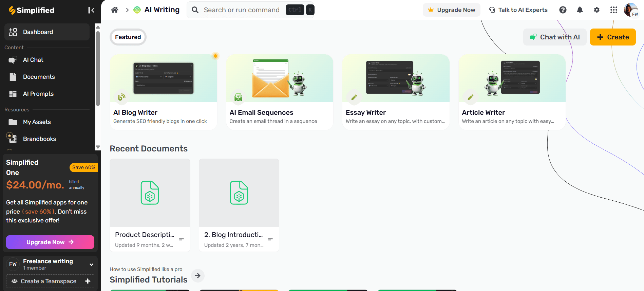Click the My Assets folder icon
The width and height of the screenshot is (644, 291).
coord(13,122)
